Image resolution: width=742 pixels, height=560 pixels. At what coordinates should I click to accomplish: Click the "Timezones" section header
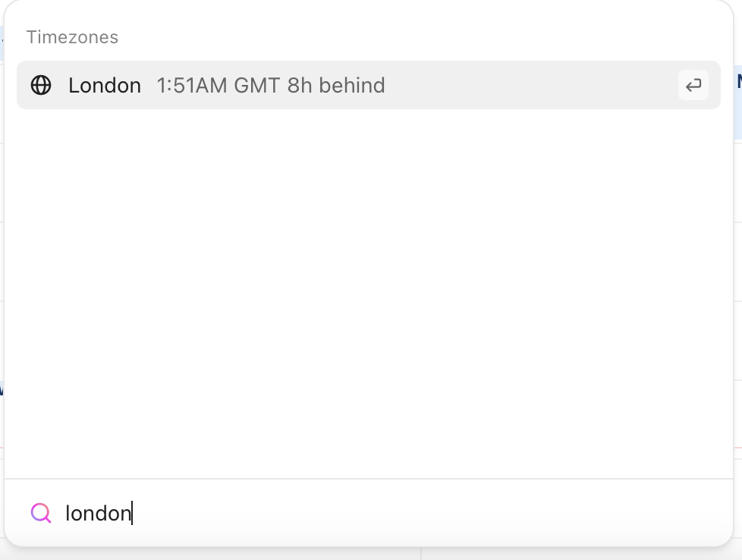pos(72,37)
